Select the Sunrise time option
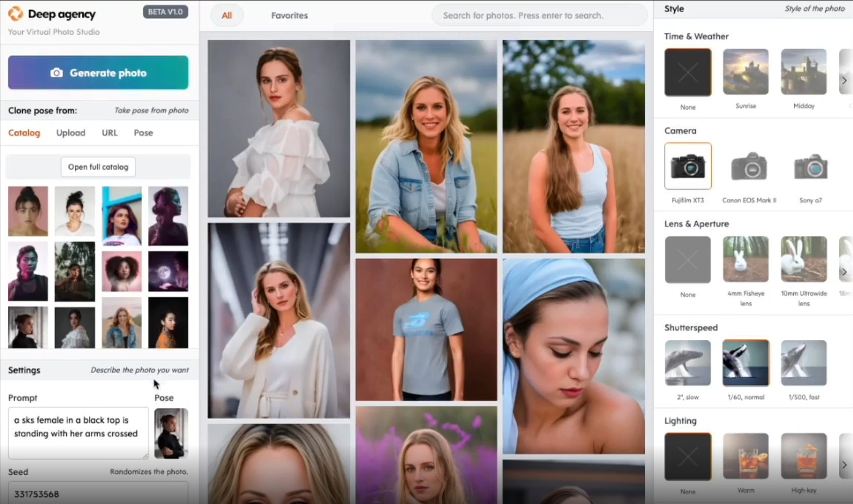The image size is (853, 504). coord(745,72)
